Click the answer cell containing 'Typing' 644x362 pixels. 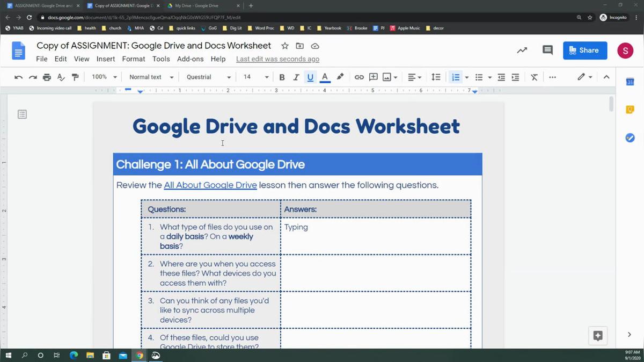click(x=376, y=236)
